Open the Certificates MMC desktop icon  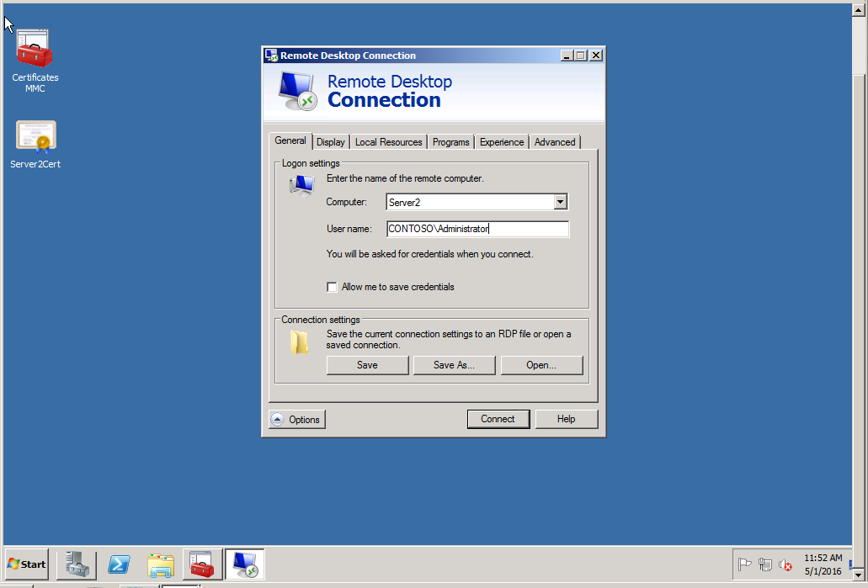pos(35,61)
